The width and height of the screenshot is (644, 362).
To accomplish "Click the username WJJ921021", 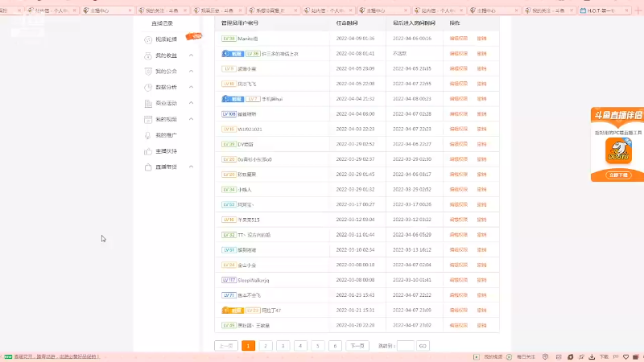I will (x=250, y=130).
